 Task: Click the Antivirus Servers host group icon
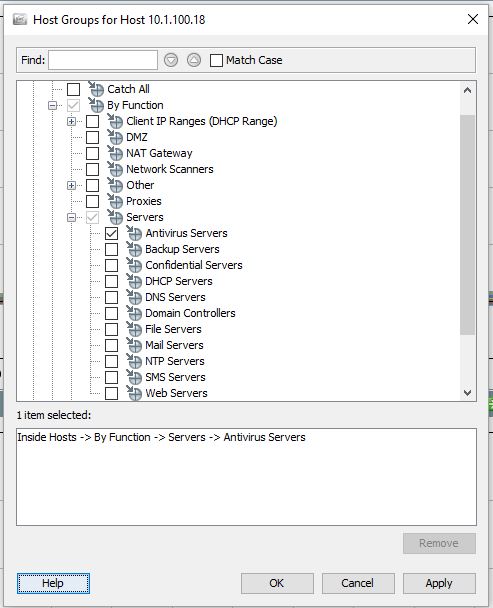pos(134,233)
